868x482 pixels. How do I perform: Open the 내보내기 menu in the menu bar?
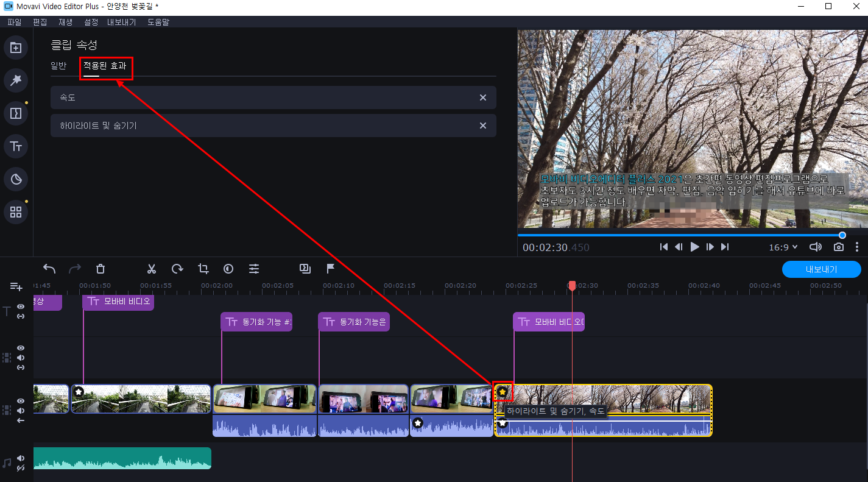[122, 22]
